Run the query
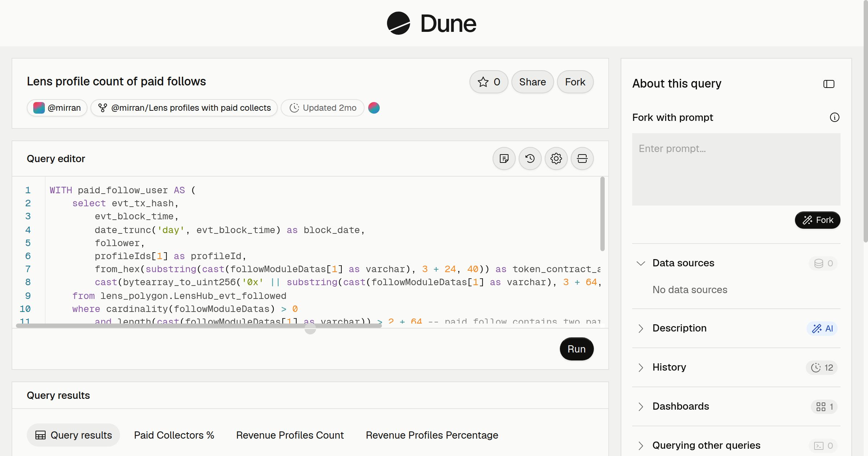The image size is (868, 456). [x=576, y=349]
